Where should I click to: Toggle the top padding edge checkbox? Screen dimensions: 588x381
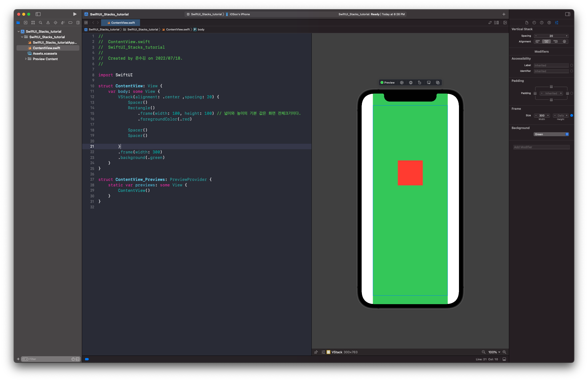pos(551,87)
